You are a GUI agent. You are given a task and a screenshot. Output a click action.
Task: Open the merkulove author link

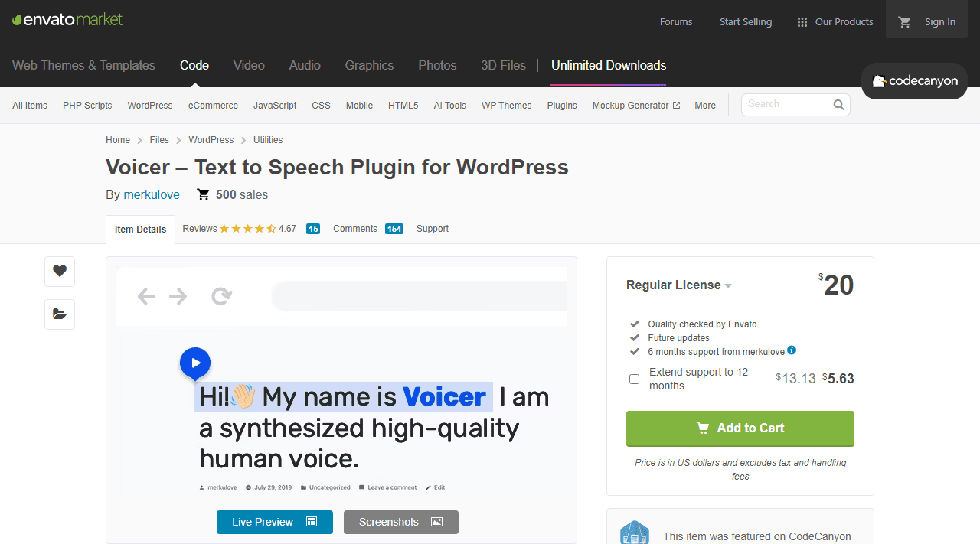152,195
